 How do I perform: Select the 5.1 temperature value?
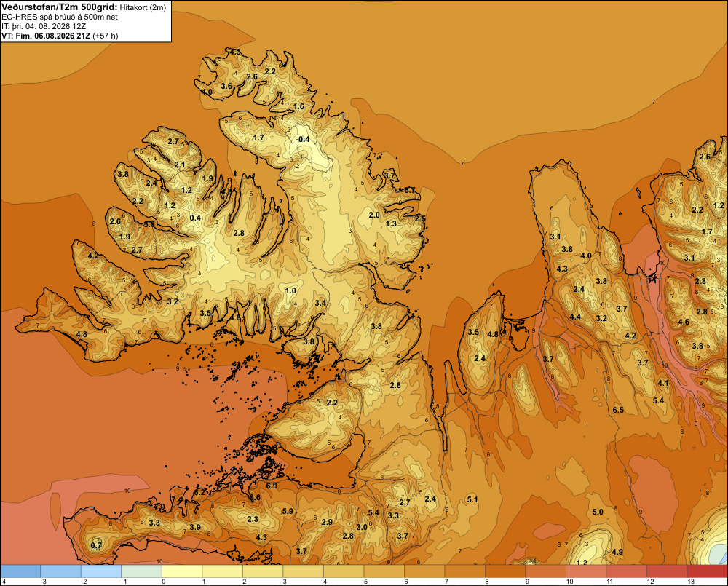pyautogui.click(x=472, y=499)
